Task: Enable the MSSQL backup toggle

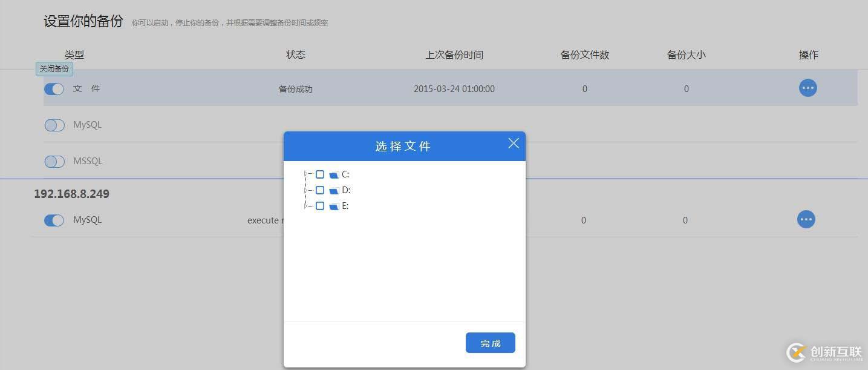Action: tap(54, 161)
